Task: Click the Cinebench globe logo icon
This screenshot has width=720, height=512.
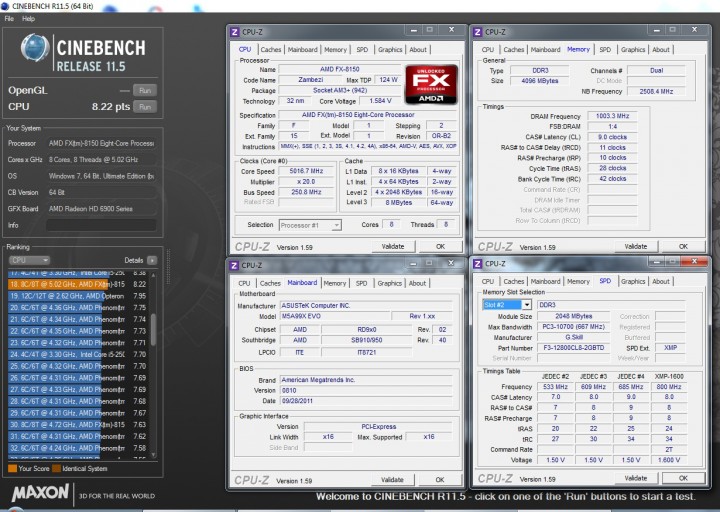Action: click(x=35, y=48)
